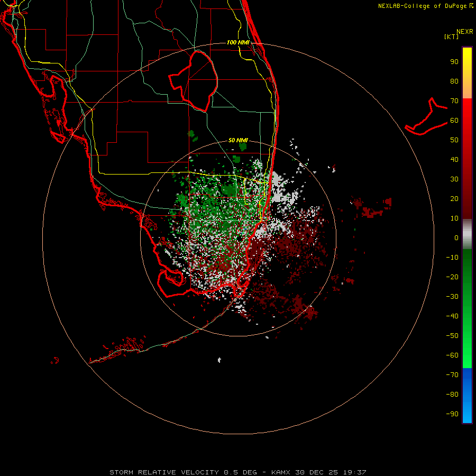Image resolution: width=476 pixels, height=476 pixels.
Task: Pick the light blue color bar segment
Action: (467, 410)
